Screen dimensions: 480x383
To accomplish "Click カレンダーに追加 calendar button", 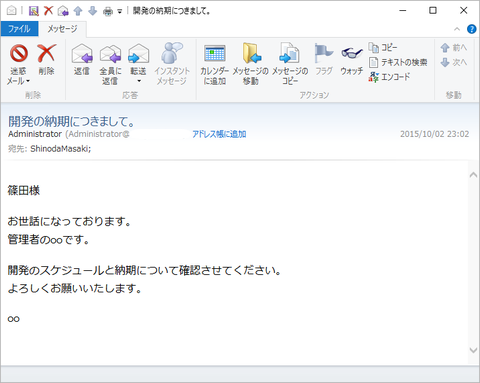I will tap(215, 64).
